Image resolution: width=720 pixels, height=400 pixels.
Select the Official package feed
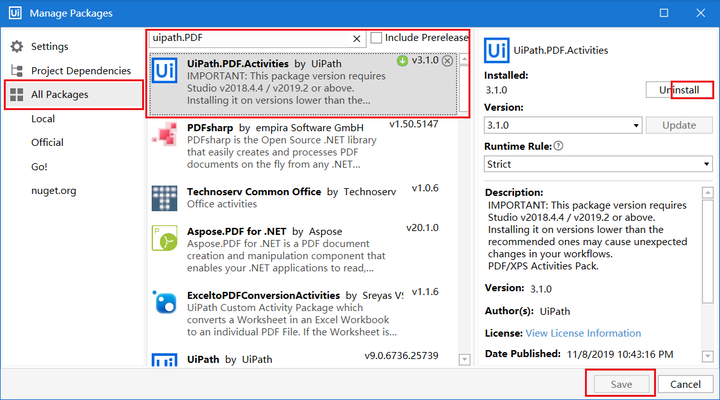coord(47,143)
